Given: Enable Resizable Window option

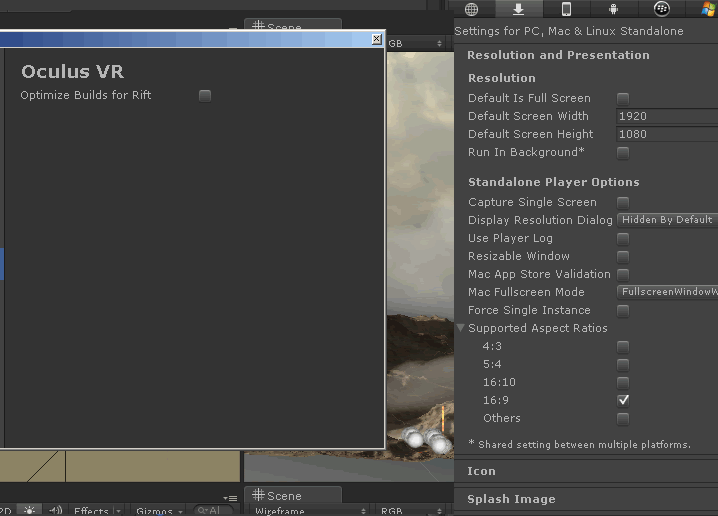Looking at the screenshot, I should click(x=623, y=256).
